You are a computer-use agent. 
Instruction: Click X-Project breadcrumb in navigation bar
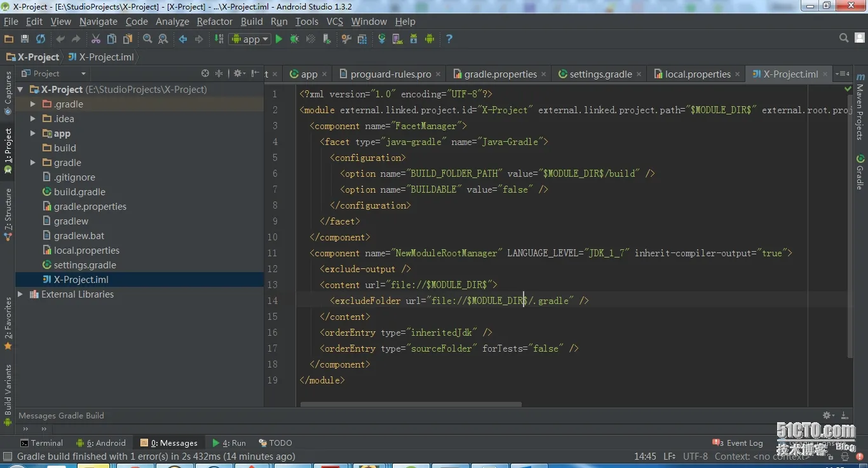32,57
